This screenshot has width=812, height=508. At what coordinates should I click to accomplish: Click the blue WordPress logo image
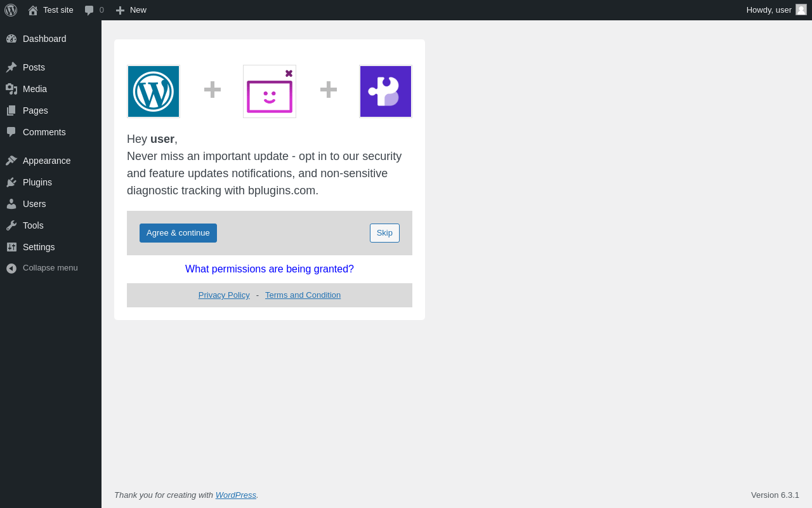[x=154, y=91]
